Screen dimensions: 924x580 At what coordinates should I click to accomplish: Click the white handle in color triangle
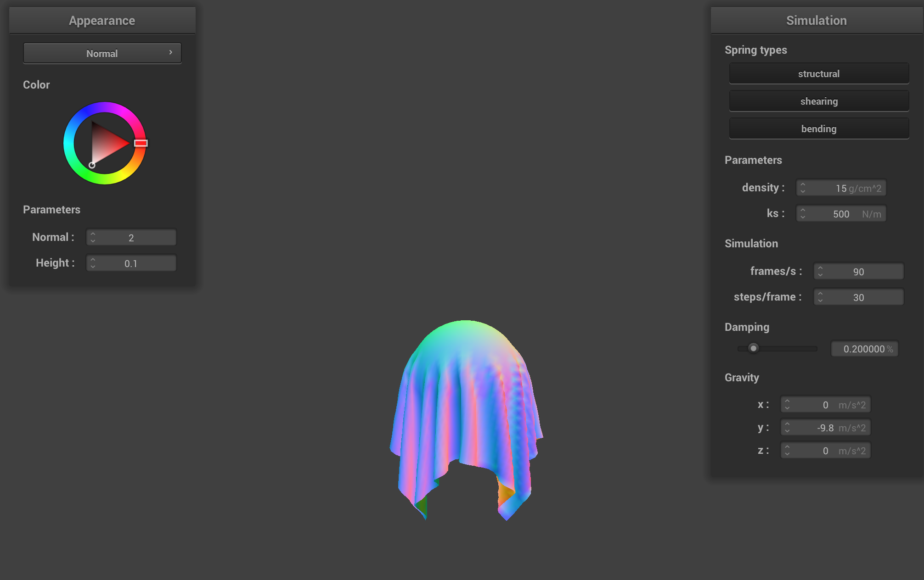coord(92,165)
